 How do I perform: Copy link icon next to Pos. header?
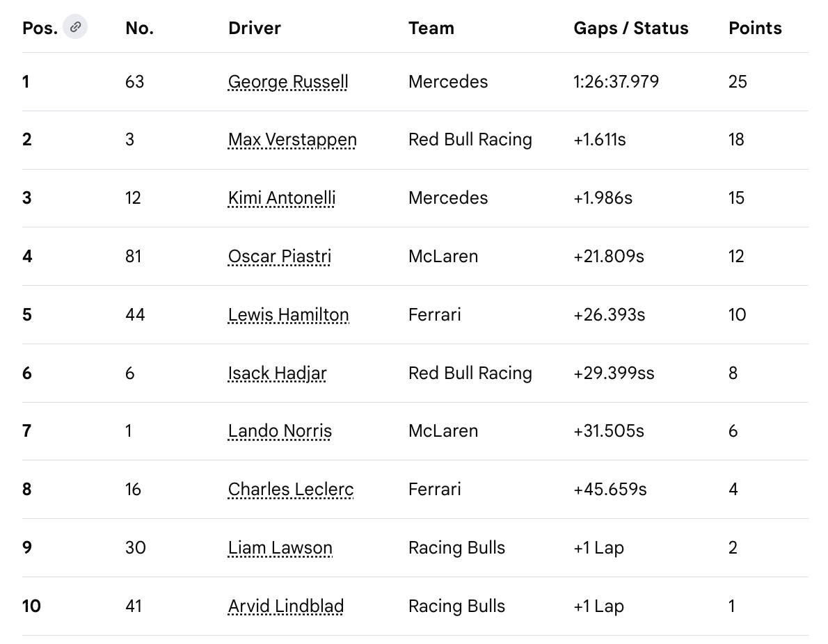[75, 27]
